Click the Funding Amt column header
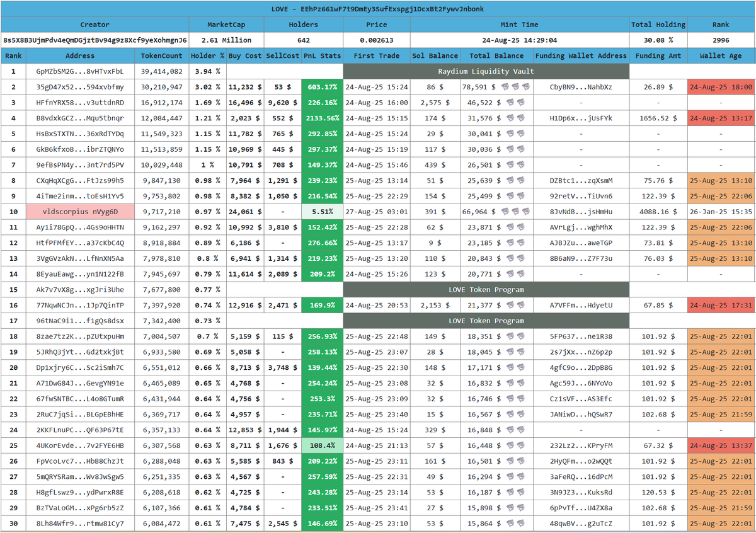This screenshot has height=533, width=756. [x=658, y=55]
